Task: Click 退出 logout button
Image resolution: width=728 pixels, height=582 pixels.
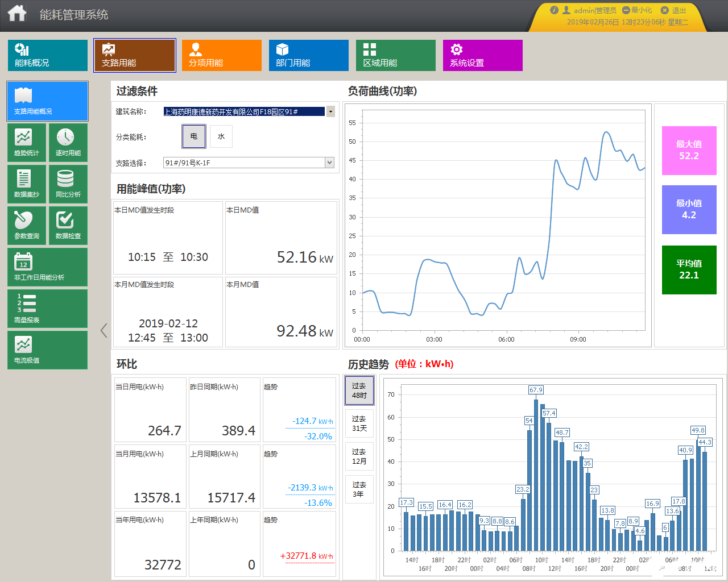Action: coord(673,10)
